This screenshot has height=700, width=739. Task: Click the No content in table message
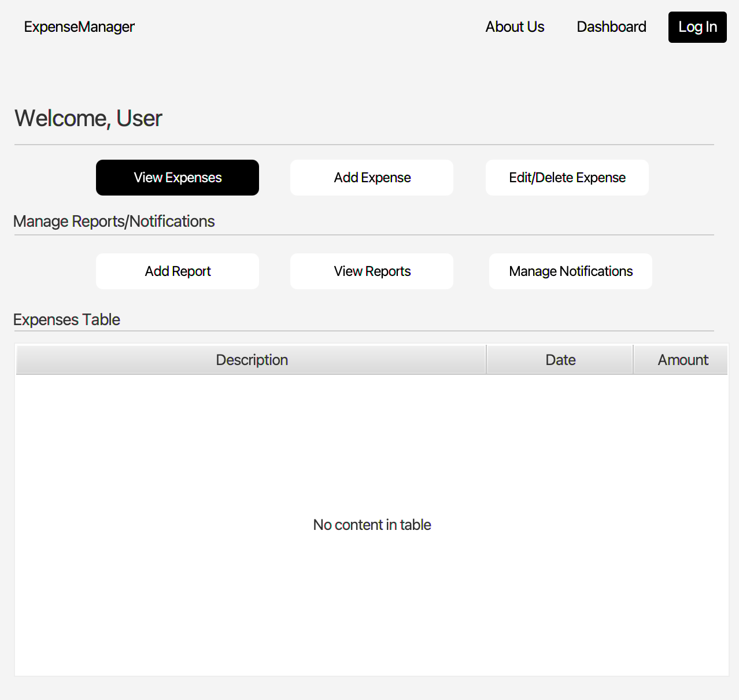coord(372,525)
